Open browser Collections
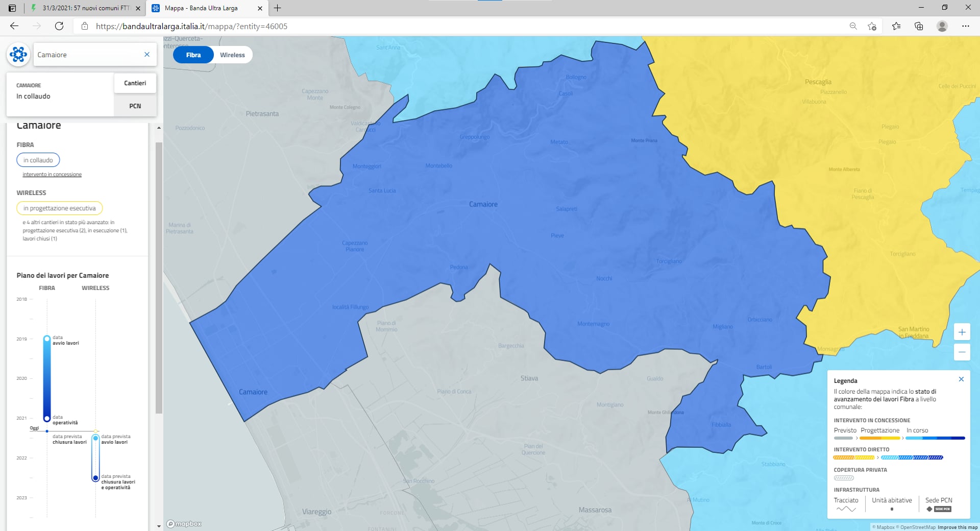 pyautogui.click(x=919, y=26)
